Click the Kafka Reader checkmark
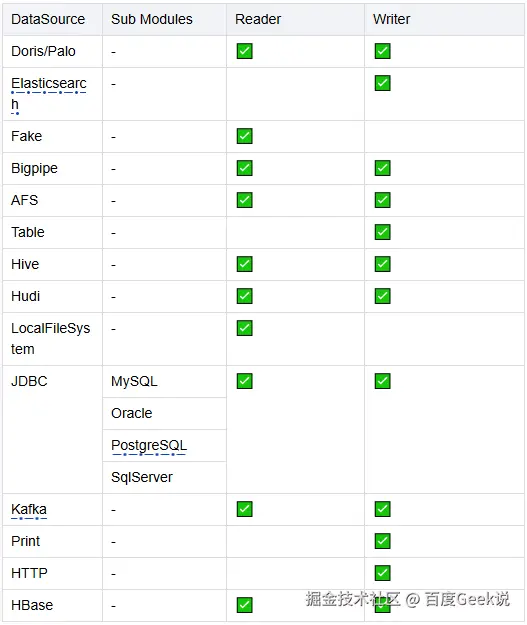This screenshot has width=527, height=625. (x=244, y=509)
